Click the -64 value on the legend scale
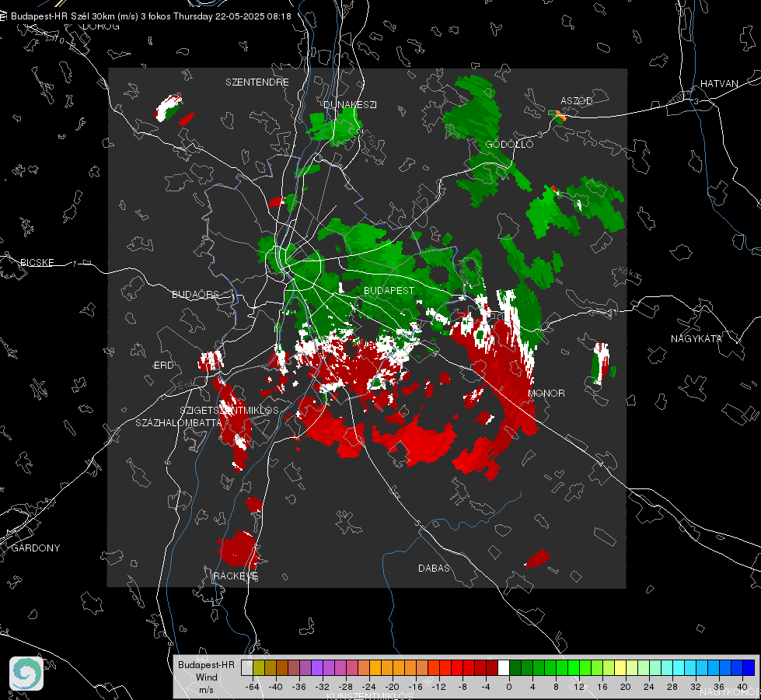The height and width of the screenshot is (700, 761). [x=253, y=687]
